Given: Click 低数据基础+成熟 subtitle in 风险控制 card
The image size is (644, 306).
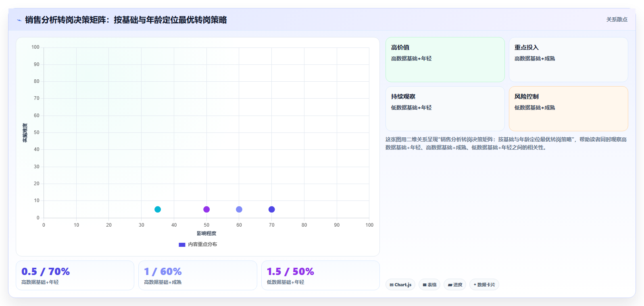Looking at the screenshot, I should coord(535,108).
